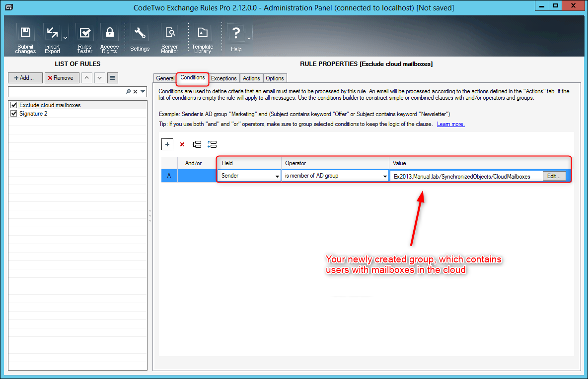Click the Edit button for the AD group value
The height and width of the screenshot is (379, 588).
click(x=554, y=176)
